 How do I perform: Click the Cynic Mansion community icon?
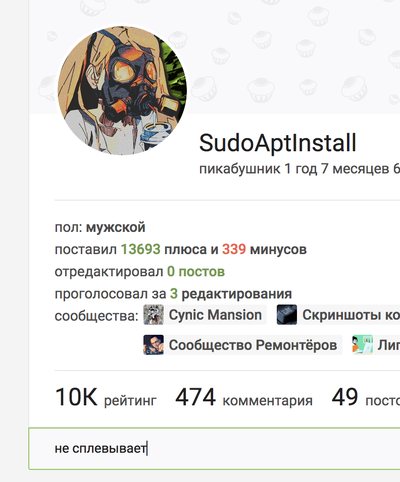[x=153, y=315]
